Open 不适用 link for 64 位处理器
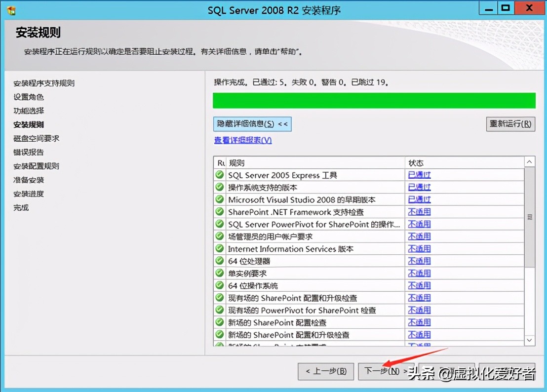Image resolution: width=547 pixels, height=392 pixels. 419,261
